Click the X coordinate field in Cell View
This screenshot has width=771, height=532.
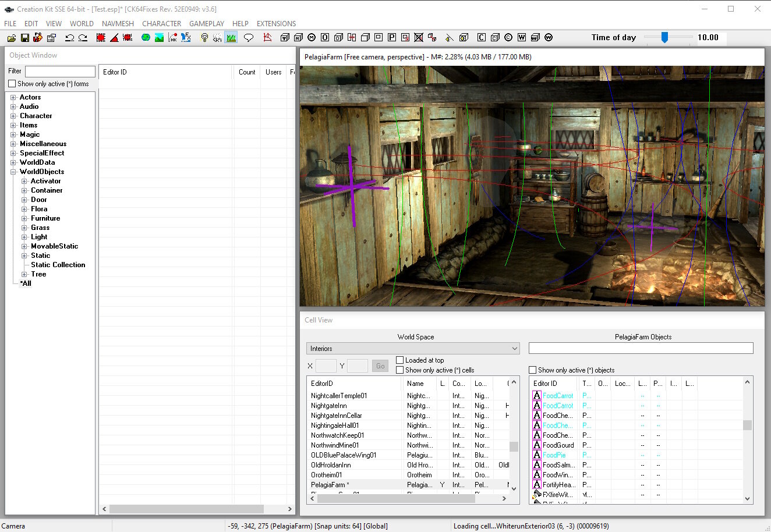point(326,366)
